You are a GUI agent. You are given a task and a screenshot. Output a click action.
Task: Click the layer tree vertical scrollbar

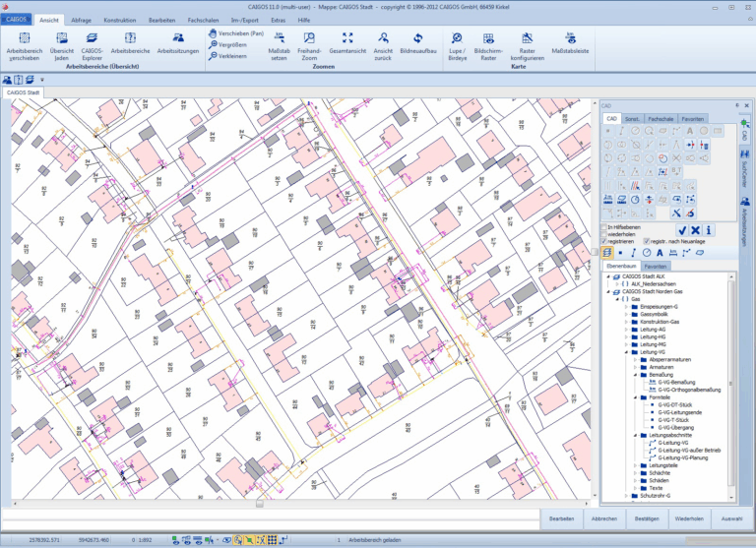(x=732, y=384)
